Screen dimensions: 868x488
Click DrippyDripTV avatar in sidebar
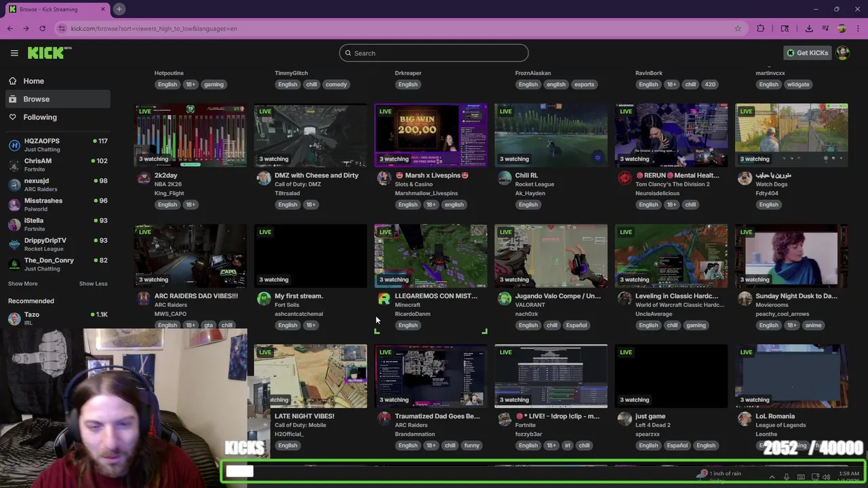(14, 245)
